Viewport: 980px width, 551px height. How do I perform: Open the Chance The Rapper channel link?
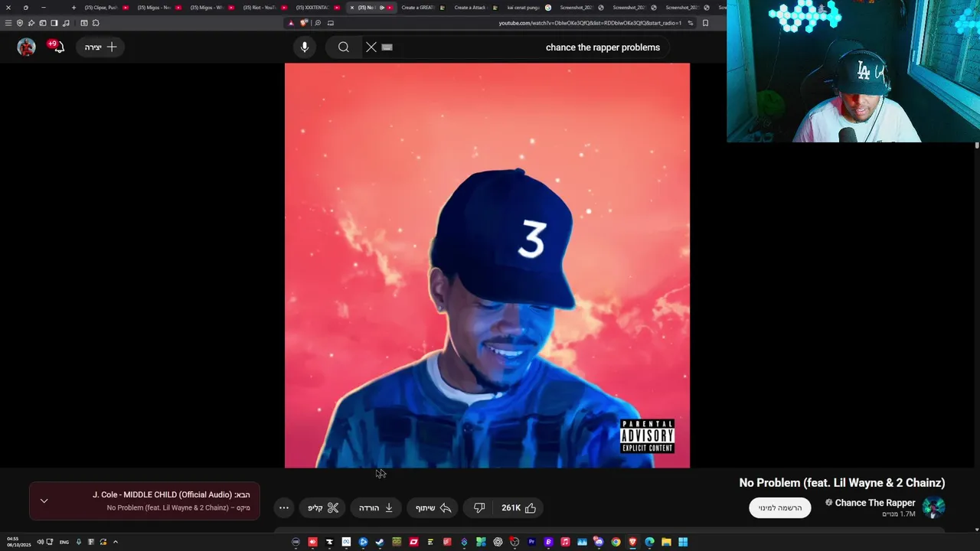[x=875, y=503]
